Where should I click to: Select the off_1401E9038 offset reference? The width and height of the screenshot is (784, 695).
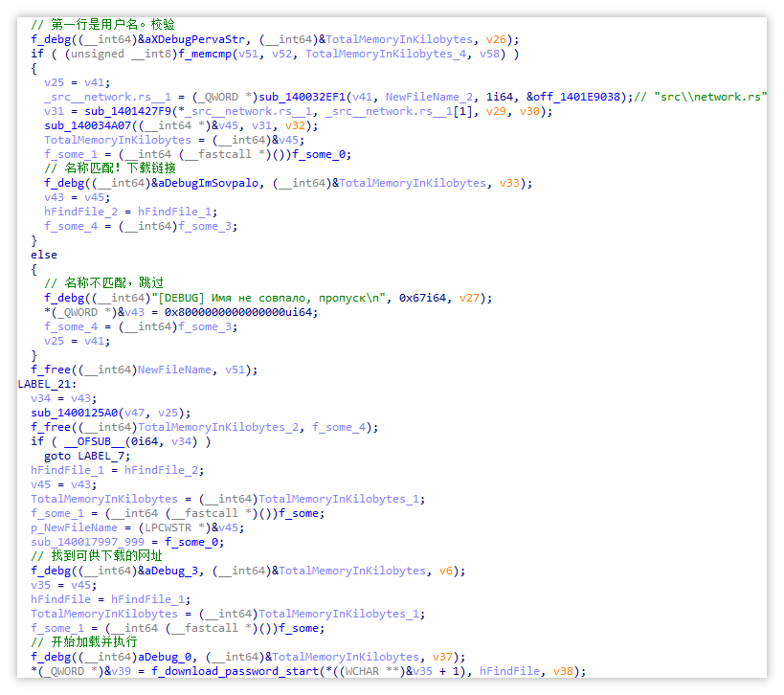pyautogui.click(x=577, y=97)
